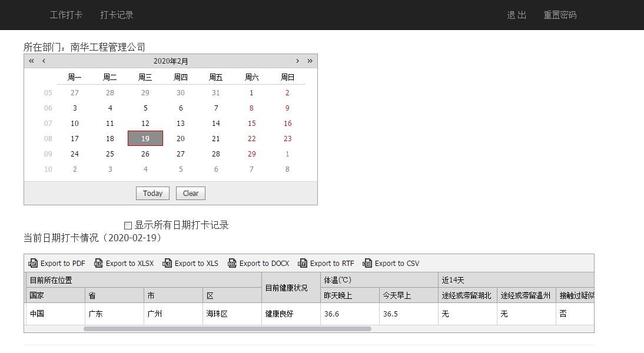This screenshot has height=353, width=644.
Task: Click the Export to XLS icon
Action: [x=167, y=264]
